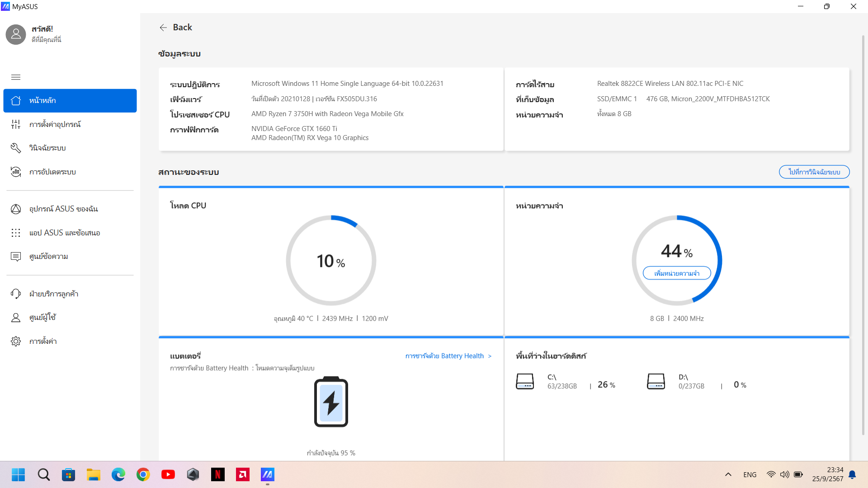Click the CPU load 10% gauge

coord(331,260)
